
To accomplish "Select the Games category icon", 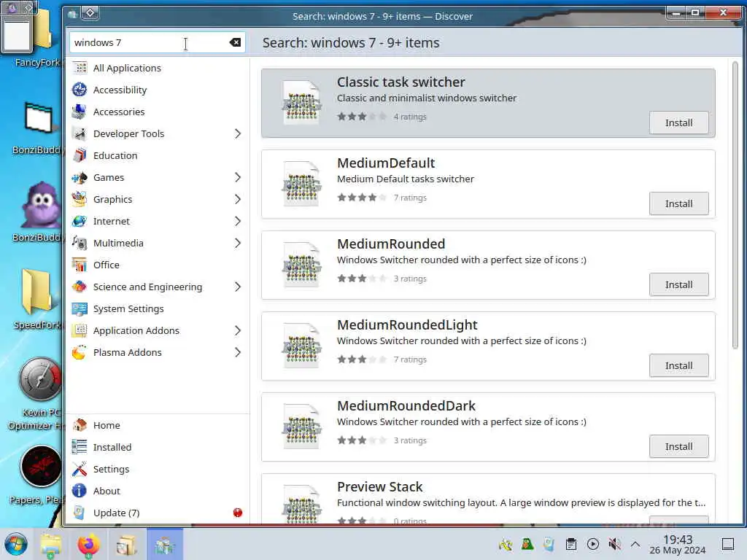I will (80, 178).
